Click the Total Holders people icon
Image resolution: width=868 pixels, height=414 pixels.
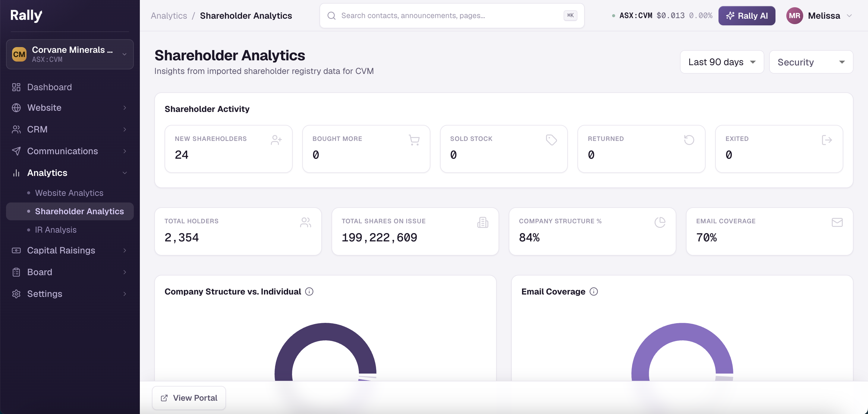point(306,222)
